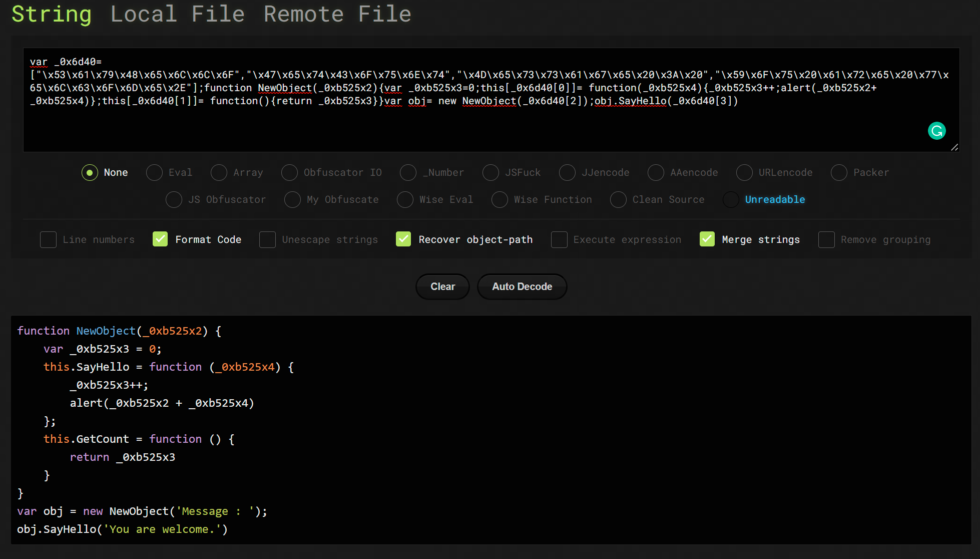Click the 'NewObject' function name in output

pos(106,331)
